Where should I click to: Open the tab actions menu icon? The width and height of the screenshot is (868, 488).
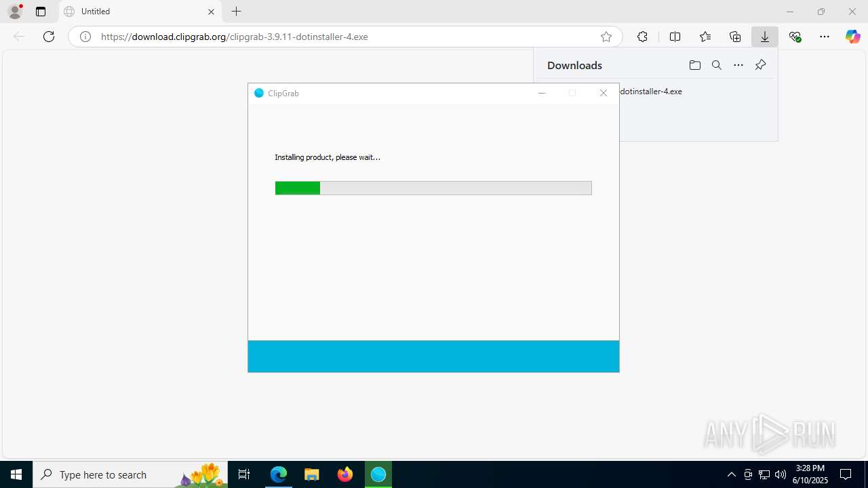coord(41,12)
